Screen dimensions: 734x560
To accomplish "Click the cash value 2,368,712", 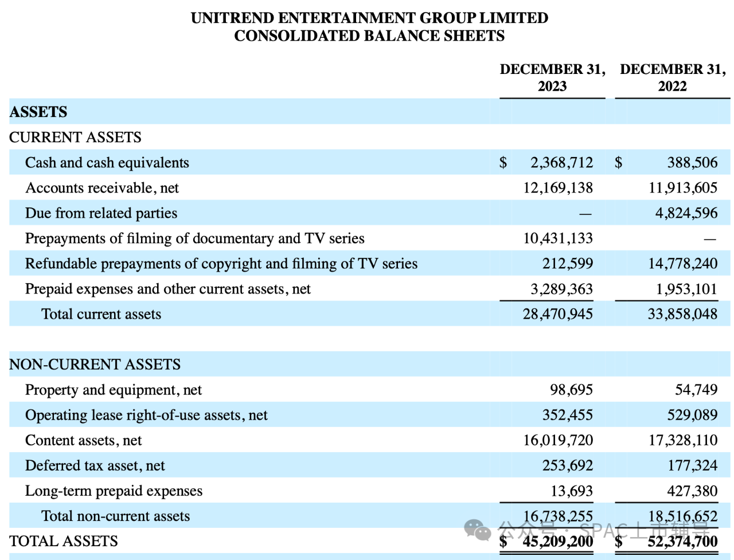I will [561, 163].
